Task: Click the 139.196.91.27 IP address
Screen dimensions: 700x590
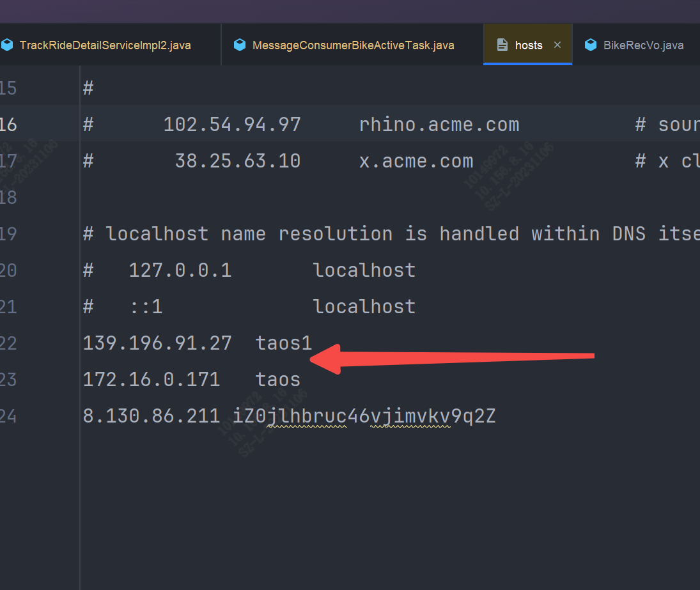Action: (157, 343)
